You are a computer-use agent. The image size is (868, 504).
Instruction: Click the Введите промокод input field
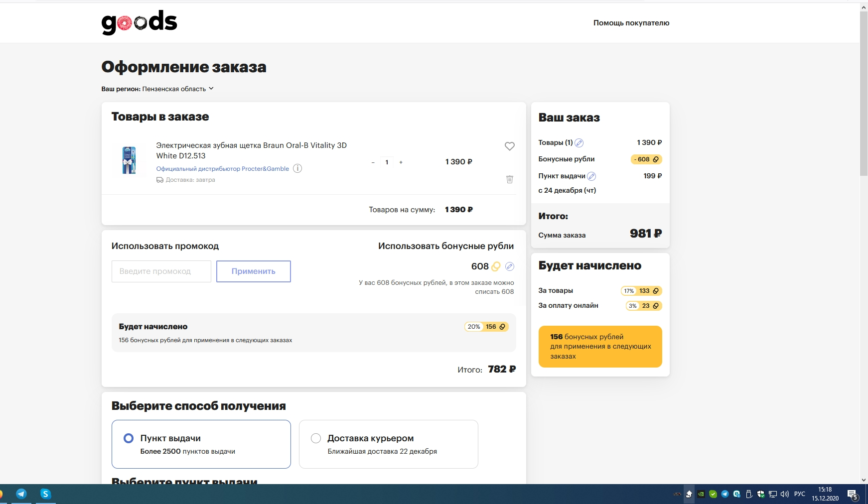point(161,271)
